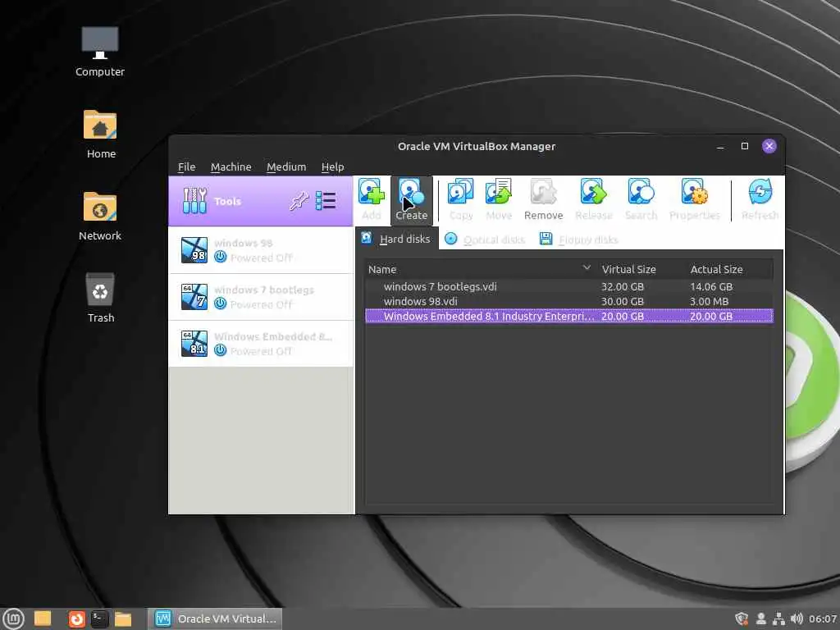Switch to the Optical disks tab
This screenshot has height=630, width=840.
(x=486, y=239)
